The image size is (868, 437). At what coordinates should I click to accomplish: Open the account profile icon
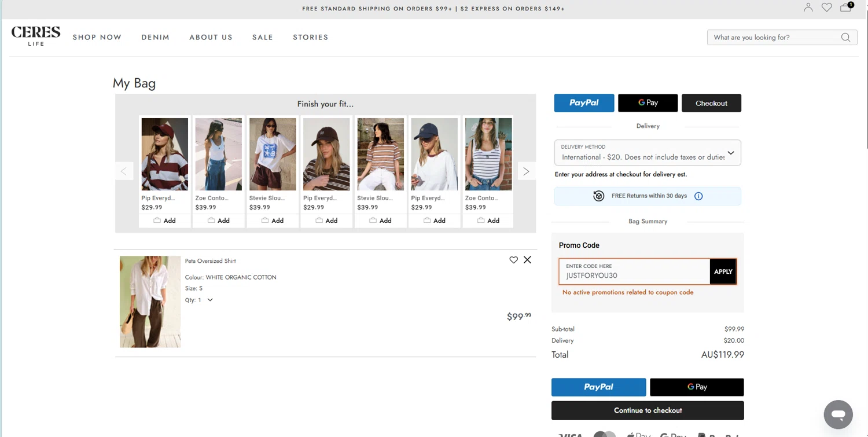click(x=808, y=8)
